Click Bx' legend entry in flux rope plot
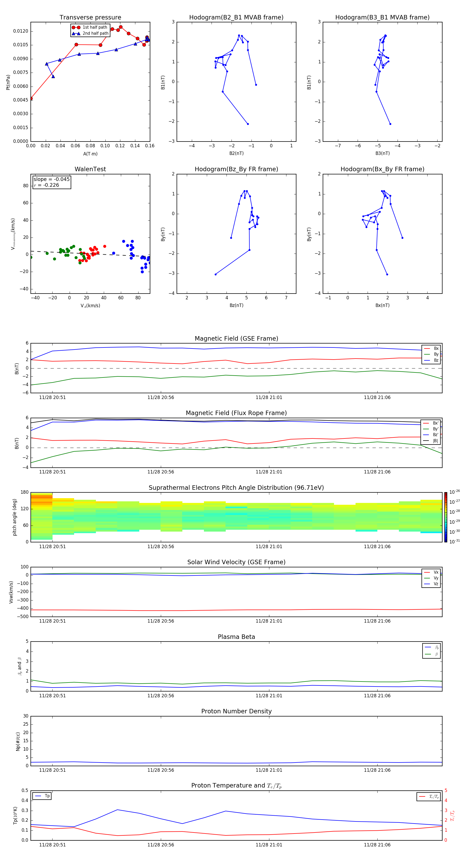 pyautogui.click(x=431, y=423)
